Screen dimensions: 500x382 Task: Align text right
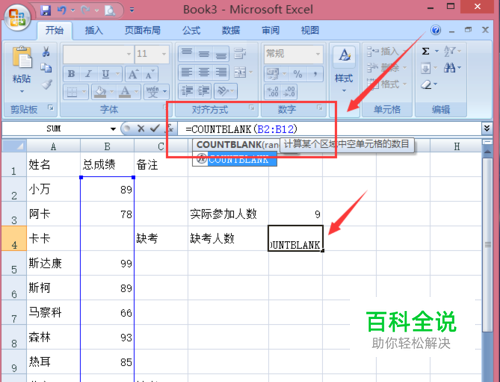pyautogui.click(x=221, y=72)
